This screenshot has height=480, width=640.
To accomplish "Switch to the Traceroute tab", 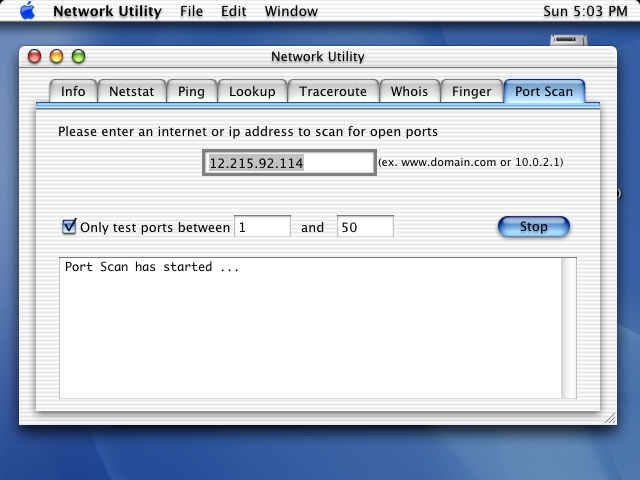I will (333, 91).
